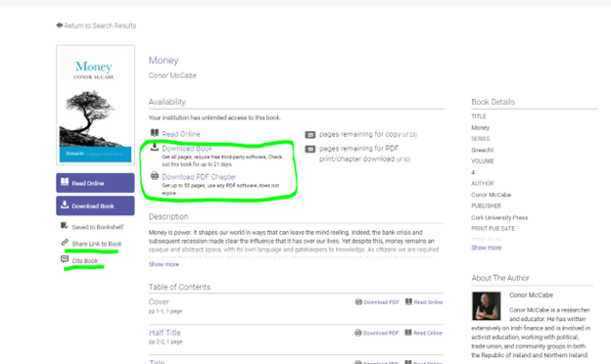Viewport: 611px width, 364px height.
Task: Open the Read Online link under Availability
Action: (181, 134)
